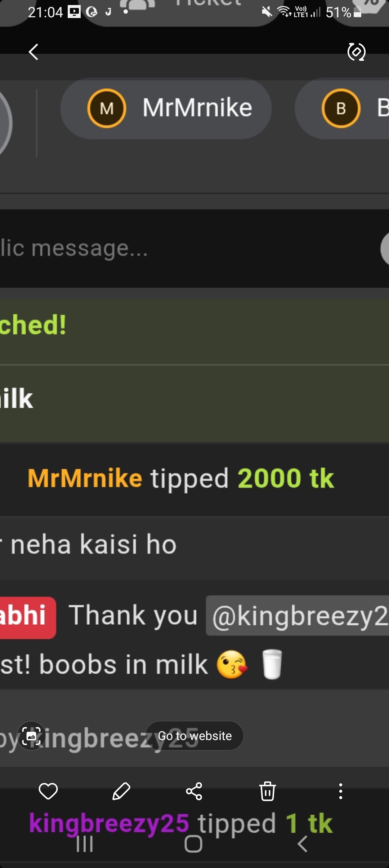This screenshot has height=868, width=389.
Task: Delete image with the trash icon
Action: tap(268, 791)
